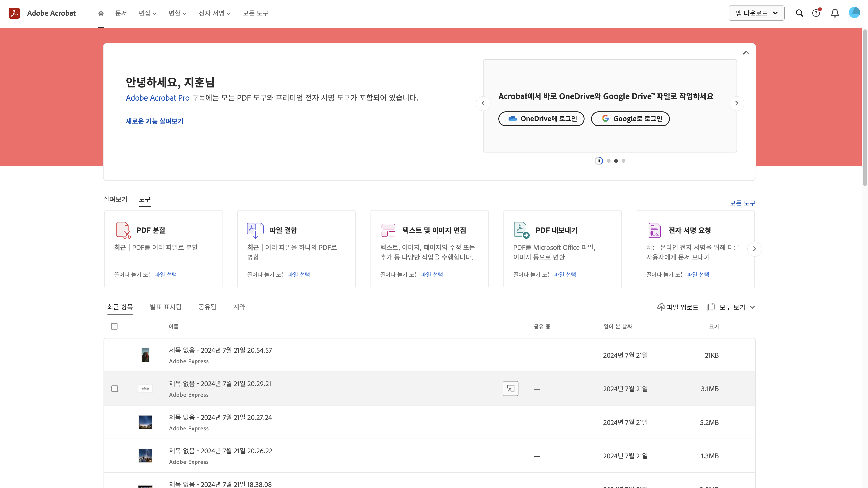Collapse the welcome panel with the chevron

746,53
